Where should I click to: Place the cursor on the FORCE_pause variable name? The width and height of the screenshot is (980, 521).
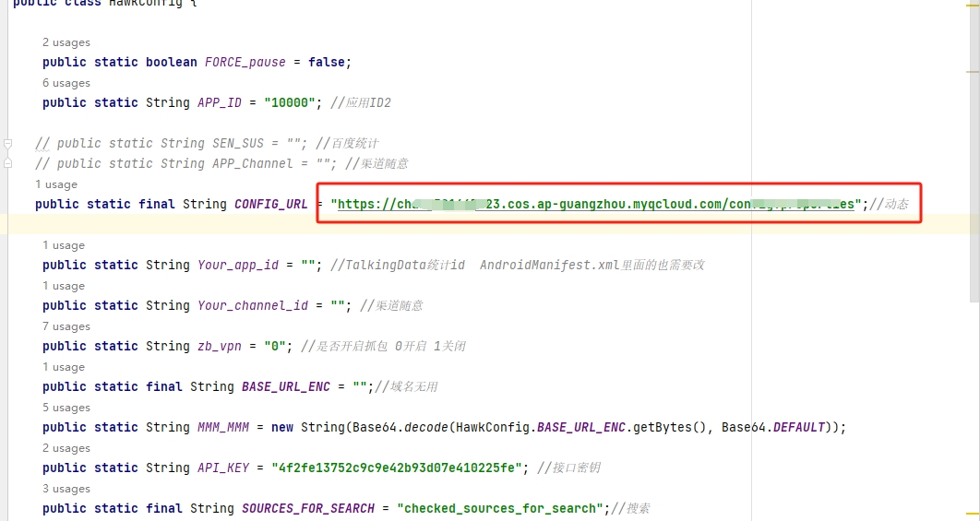point(245,63)
